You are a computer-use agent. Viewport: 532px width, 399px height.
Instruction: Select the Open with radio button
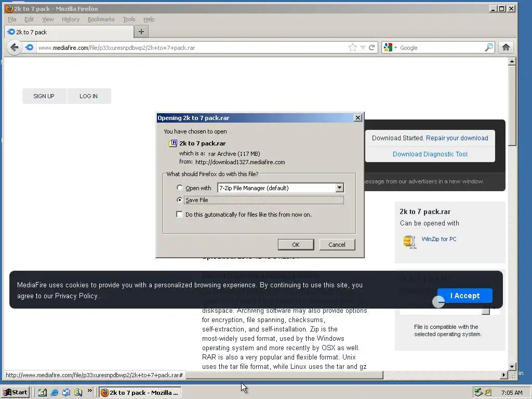coord(179,188)
